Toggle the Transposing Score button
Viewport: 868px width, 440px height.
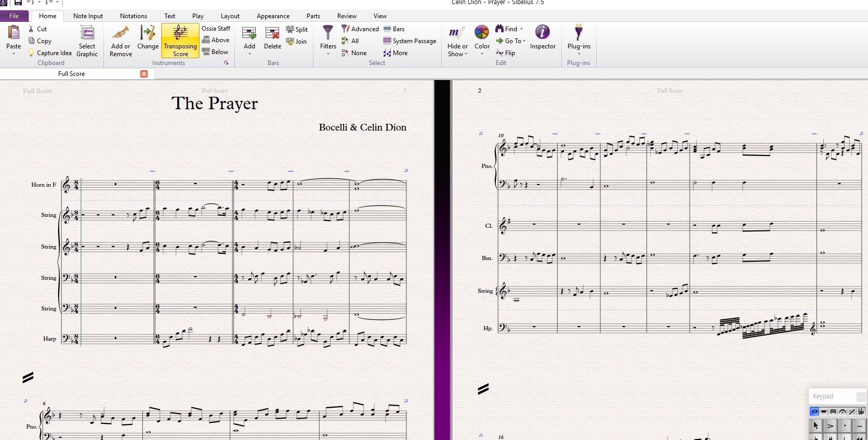coord(180,41)
